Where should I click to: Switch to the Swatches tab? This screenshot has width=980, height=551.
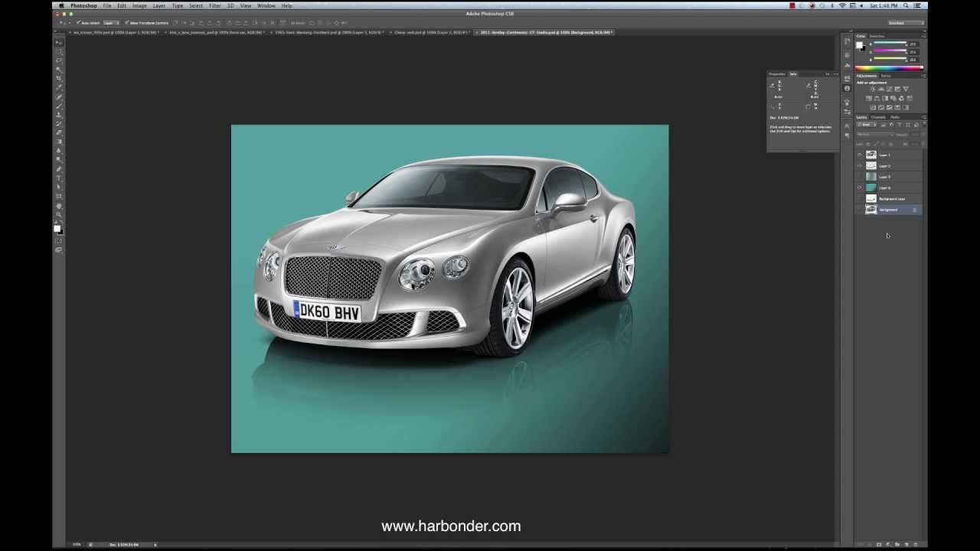[877, 36]
